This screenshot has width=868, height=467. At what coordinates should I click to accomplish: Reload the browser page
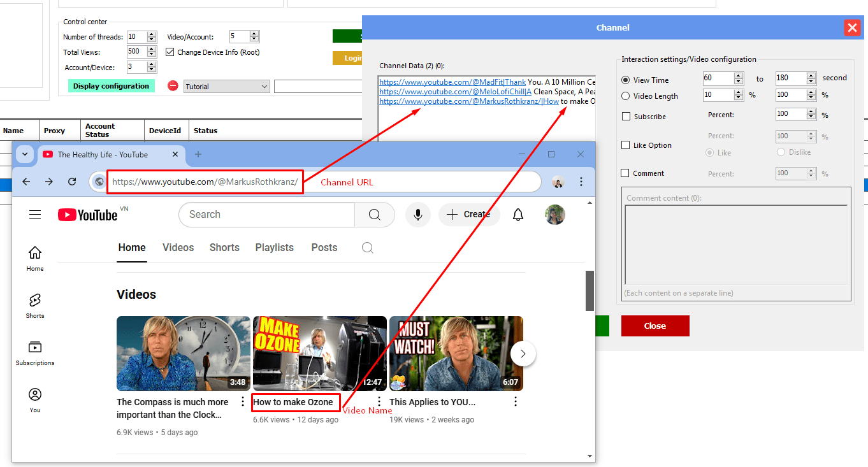[72, 182]
